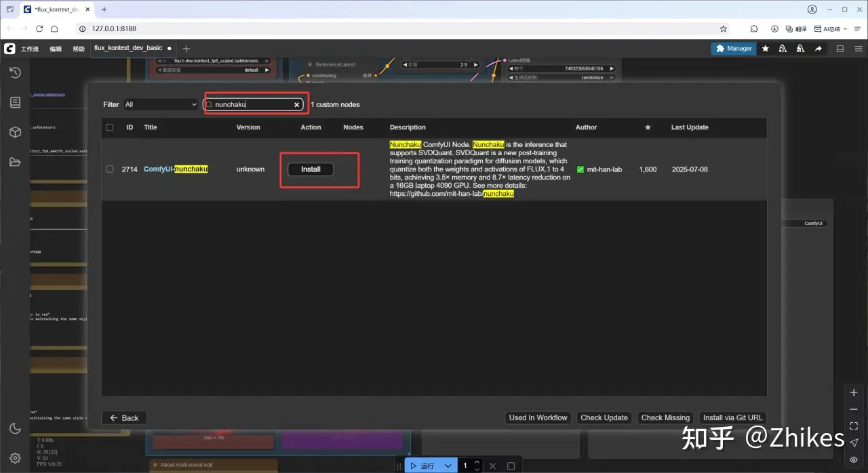Expand run button dropdown arrow
This screenshot has width=868, height=473.
(x=448, y=466)
